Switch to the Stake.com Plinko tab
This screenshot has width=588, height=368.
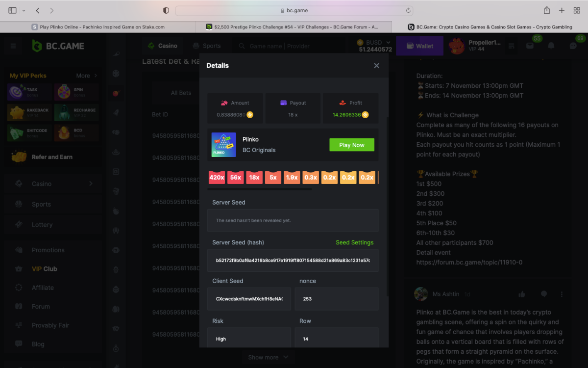tap(98, 27)
